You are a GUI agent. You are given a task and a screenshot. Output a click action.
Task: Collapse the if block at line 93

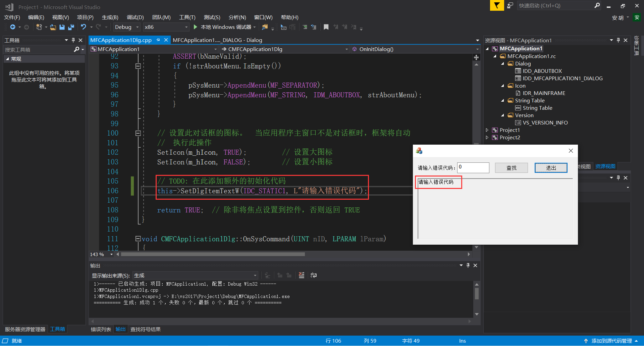[138, 66]
